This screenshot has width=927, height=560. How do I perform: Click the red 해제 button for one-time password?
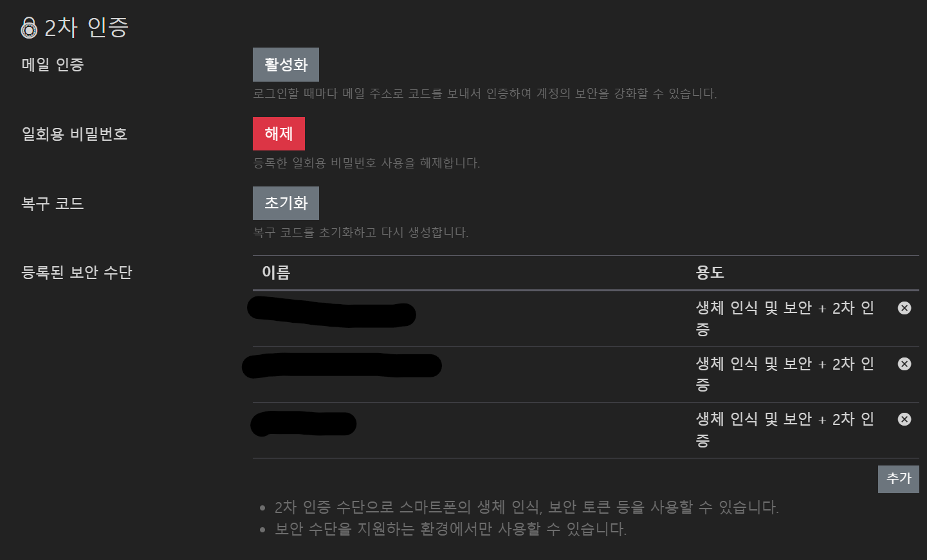pos(279,133)
